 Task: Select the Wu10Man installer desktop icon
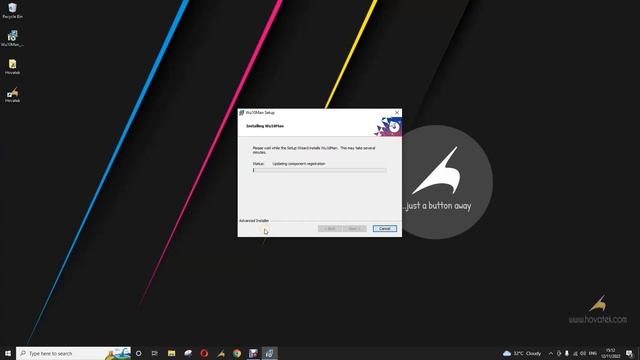tap(12, 38)
